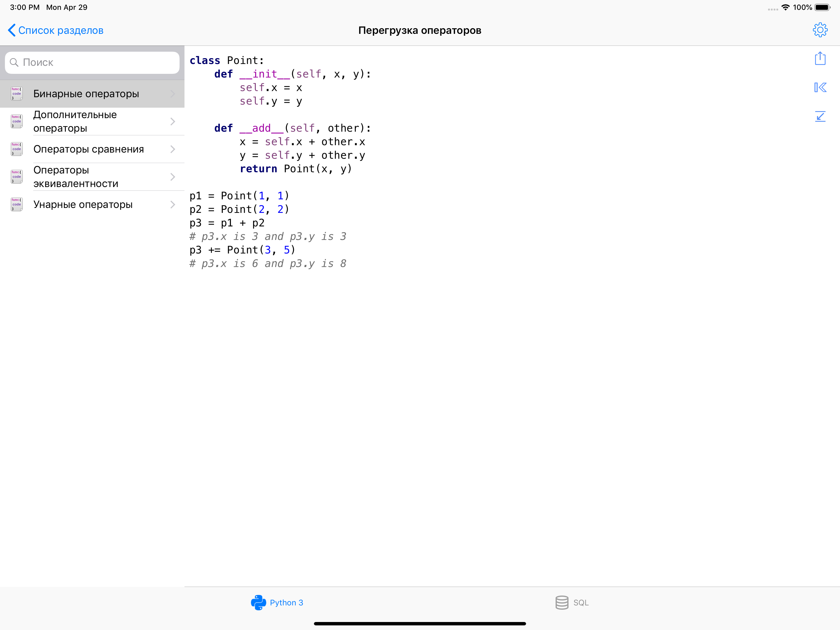This screenshot has width=840, height=630.
Task: Switch to the SQL tab
Action: click(x=580, y=602)
